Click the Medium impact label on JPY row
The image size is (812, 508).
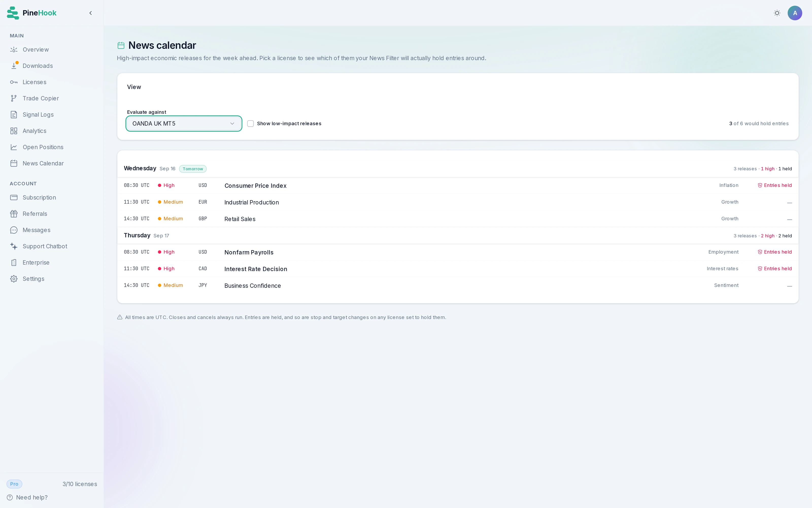(x=173, y=285)
